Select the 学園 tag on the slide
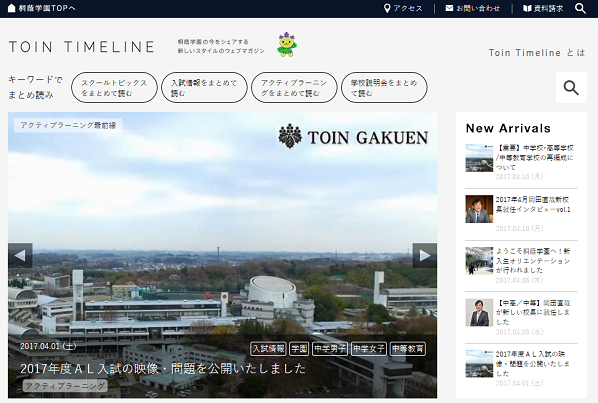The height and width of the screenshot is (403, 598). pos(299,348)
